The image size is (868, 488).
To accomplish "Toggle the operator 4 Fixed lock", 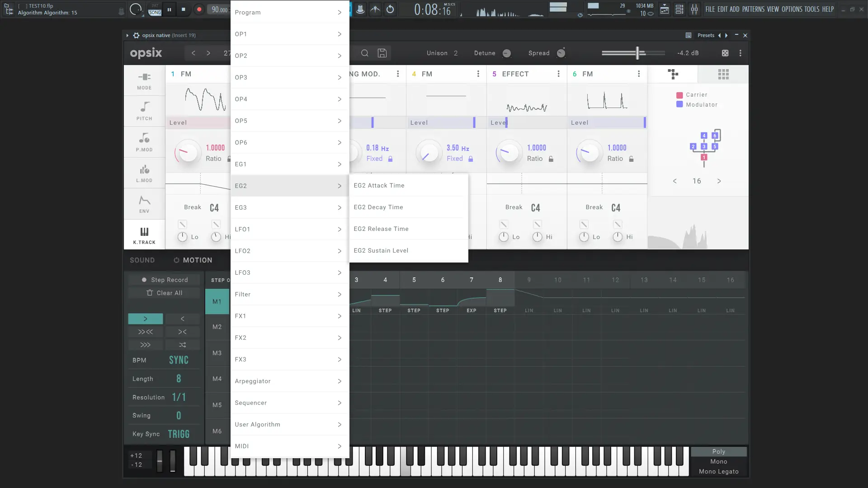I will 471,159.
